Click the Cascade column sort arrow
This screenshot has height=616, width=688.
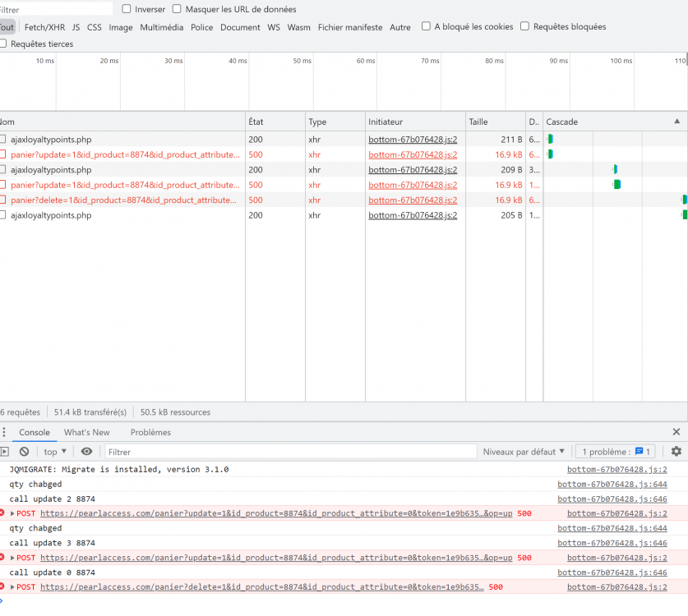(x=677, y=122)
